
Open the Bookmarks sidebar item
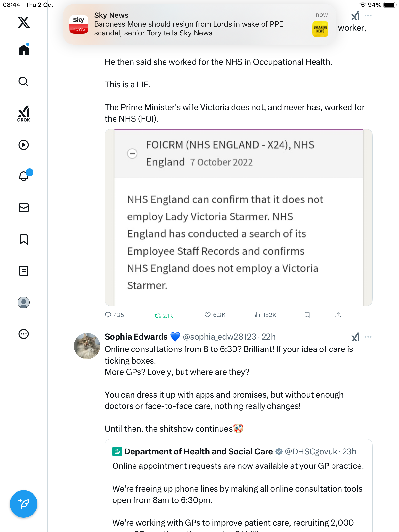24,239
